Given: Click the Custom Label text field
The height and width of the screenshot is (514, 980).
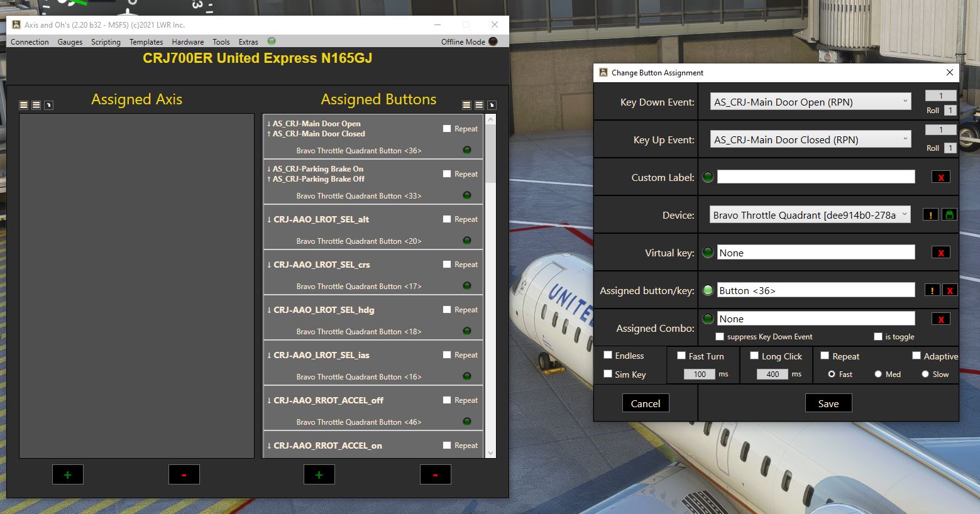Looking at the screenshot, I should click(x=815, y=177).
